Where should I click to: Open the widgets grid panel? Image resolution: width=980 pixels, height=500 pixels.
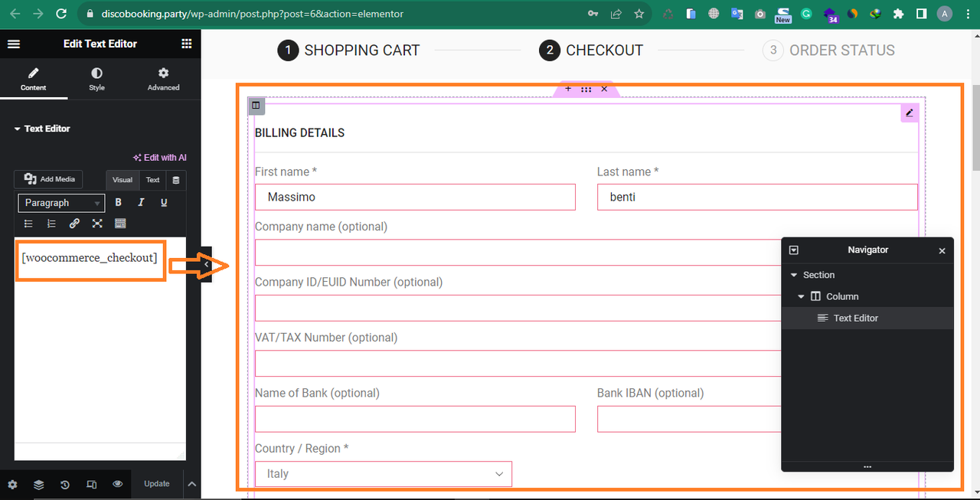coord(187,44)
